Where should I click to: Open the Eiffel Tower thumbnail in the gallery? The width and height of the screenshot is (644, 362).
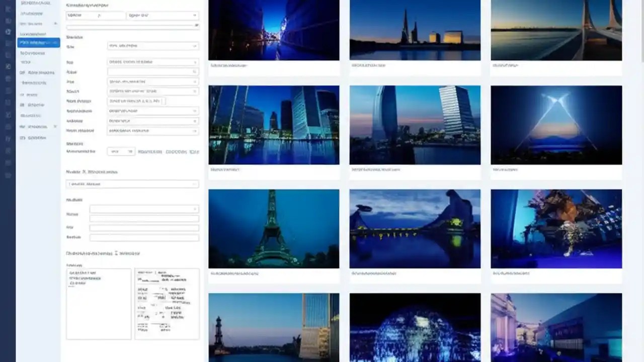pyautogui.click(x=273, y=228)
